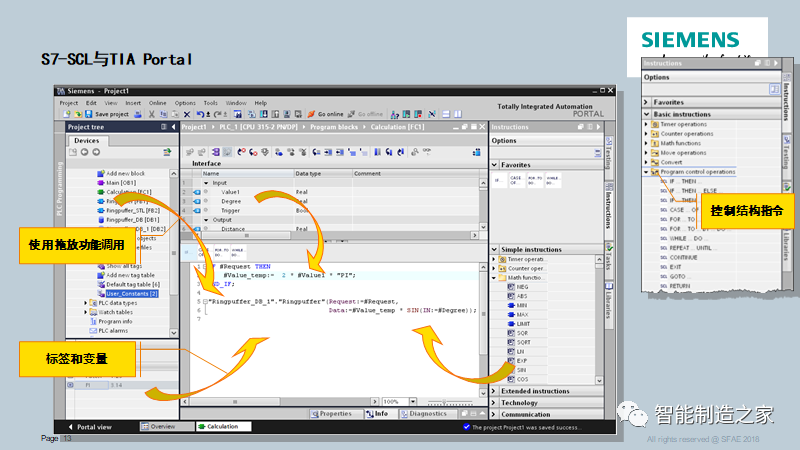Select the Info tab
The width and height of the screenshot is (800, 450).
point(378,414)
